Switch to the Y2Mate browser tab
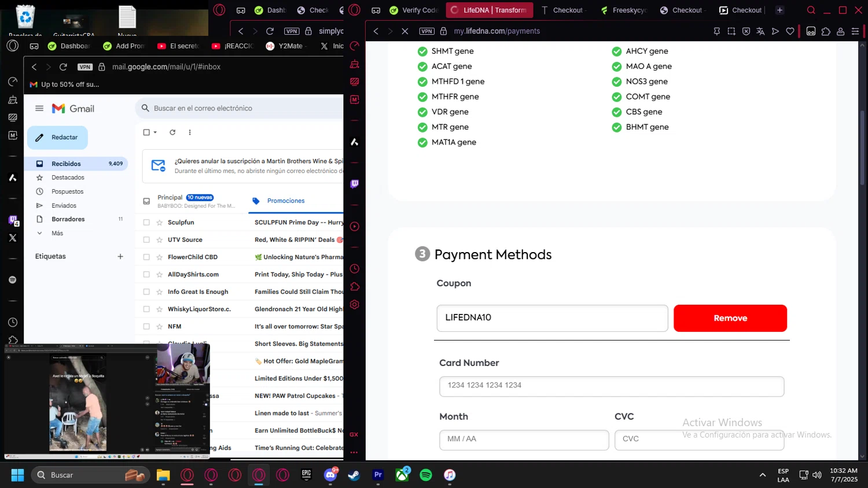Image resolution: width=868 pixels, height=488 pixels. pyautogui.click(x=285, y=46)
